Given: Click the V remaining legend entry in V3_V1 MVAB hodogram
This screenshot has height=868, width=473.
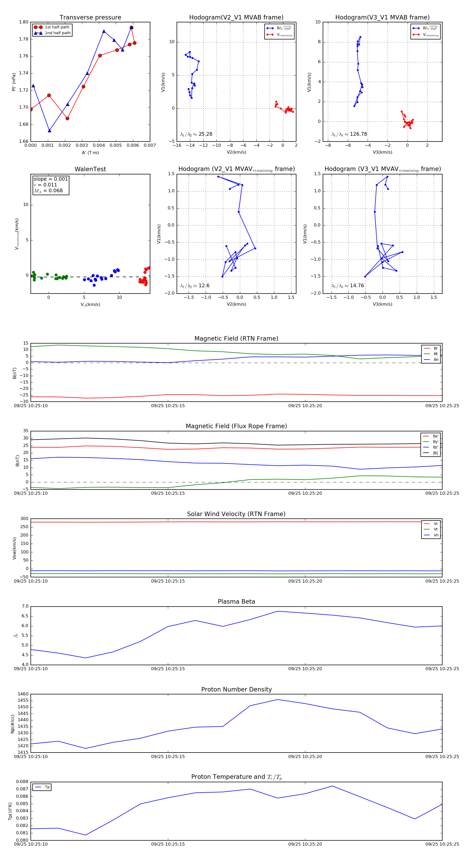Looking at the screenshot, I should [x=425, y=35].
